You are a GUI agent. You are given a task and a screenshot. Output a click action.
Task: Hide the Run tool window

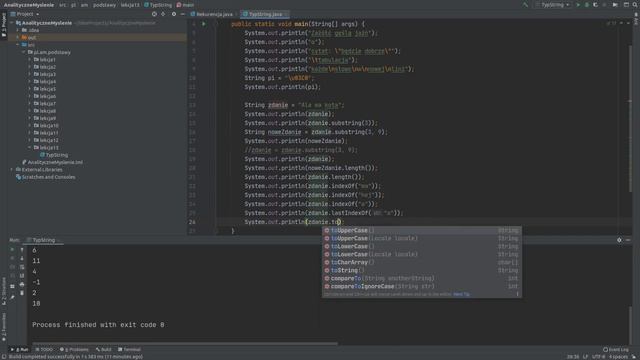(x=628, y=240)
